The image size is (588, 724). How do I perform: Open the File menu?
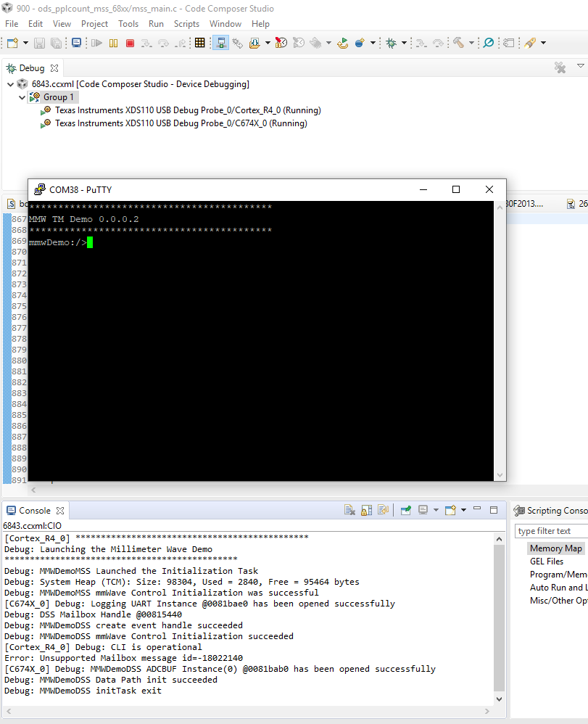12,24
